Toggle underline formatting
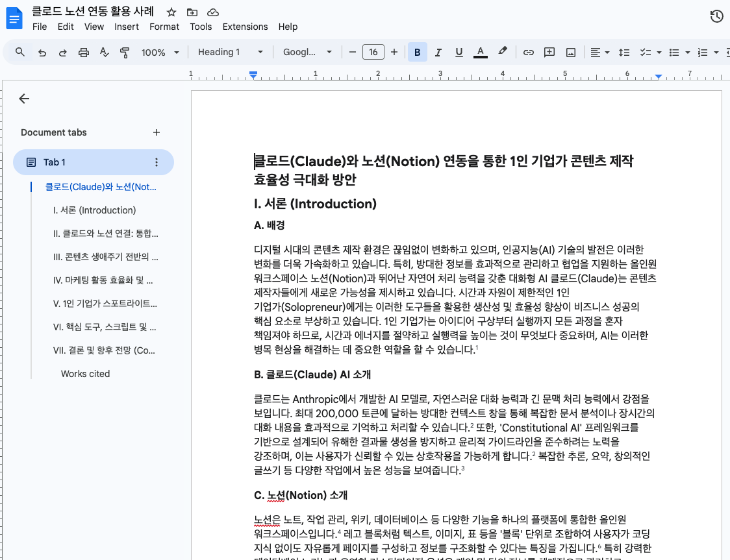This screenshot has height=560, width=730. pyautogui.click(x=459, y=51)
